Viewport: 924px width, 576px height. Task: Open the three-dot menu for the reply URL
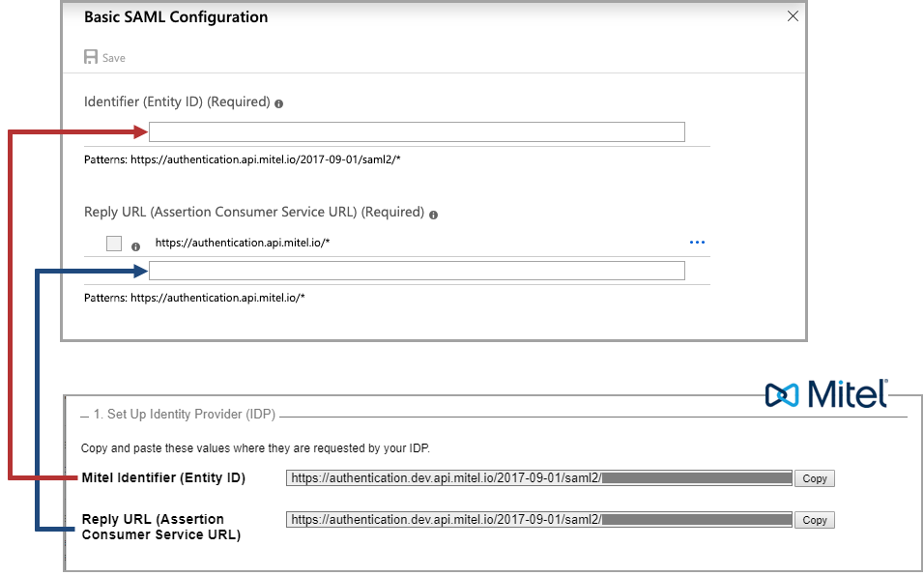click(696, 243)
